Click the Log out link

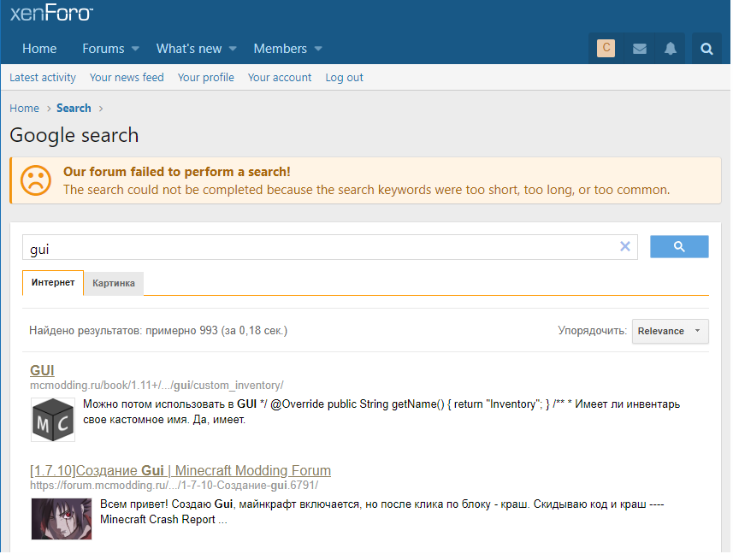344,77
